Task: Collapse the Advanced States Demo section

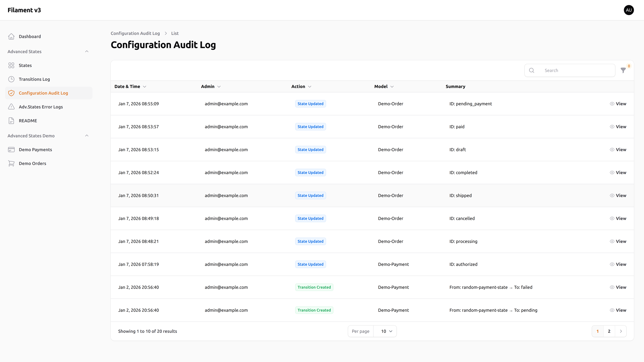Action: pos(87,135)
